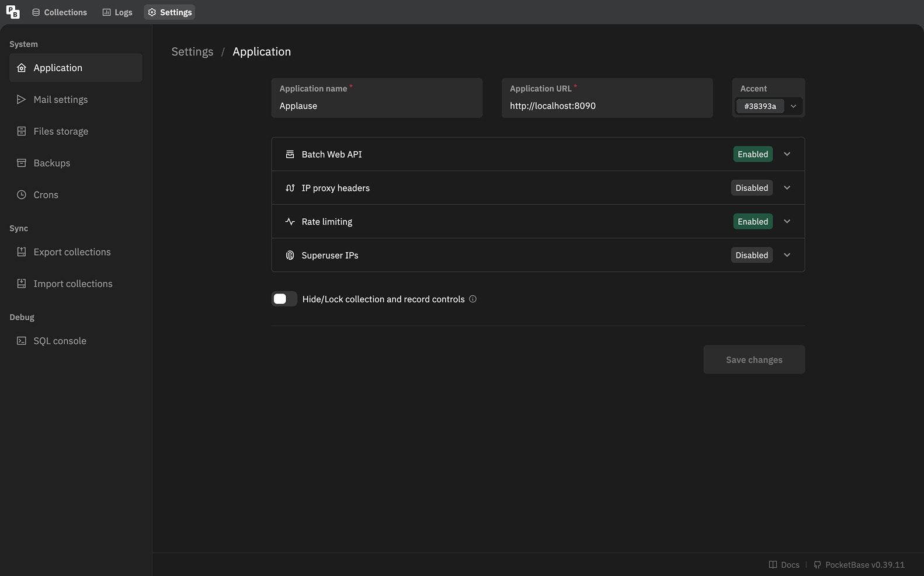Select SQL console in sidebar
This screenshot has width=924, height=576.
click(x=76, y=341)
